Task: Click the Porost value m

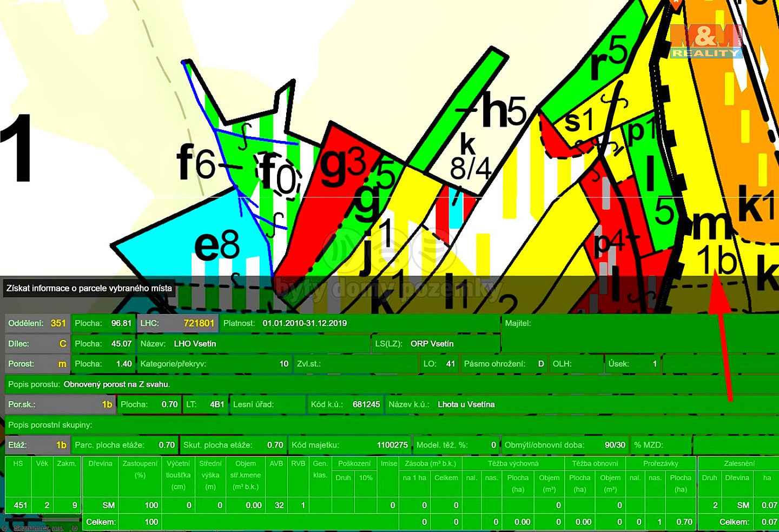Action: pos(62,364)
